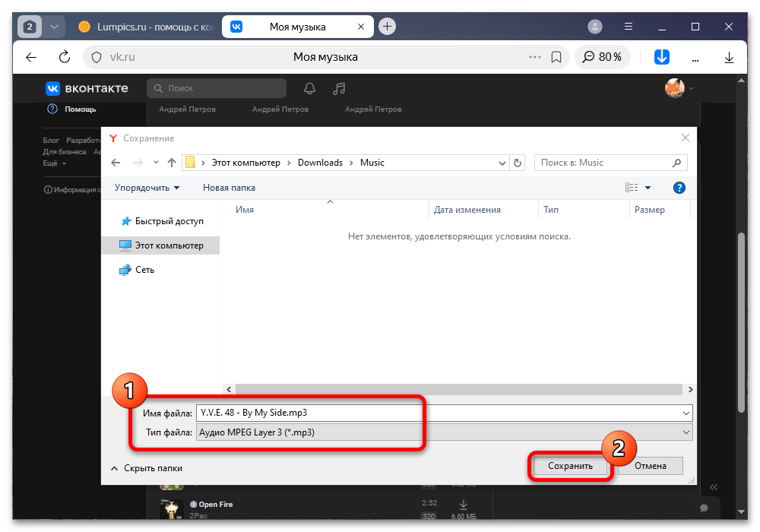The height and width of the screenshot is (532, 760).
Task: Click the Отмена button
Action: [x=650, y=466]
